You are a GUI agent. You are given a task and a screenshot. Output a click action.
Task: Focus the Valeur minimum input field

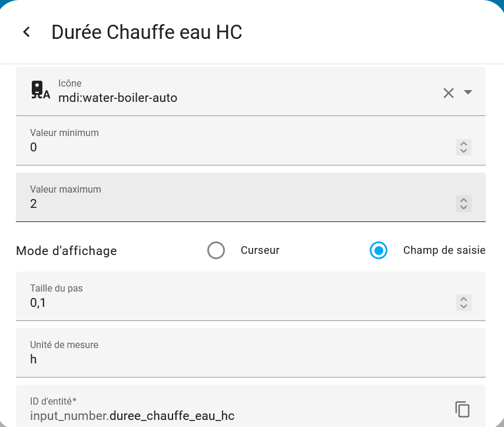236,147
